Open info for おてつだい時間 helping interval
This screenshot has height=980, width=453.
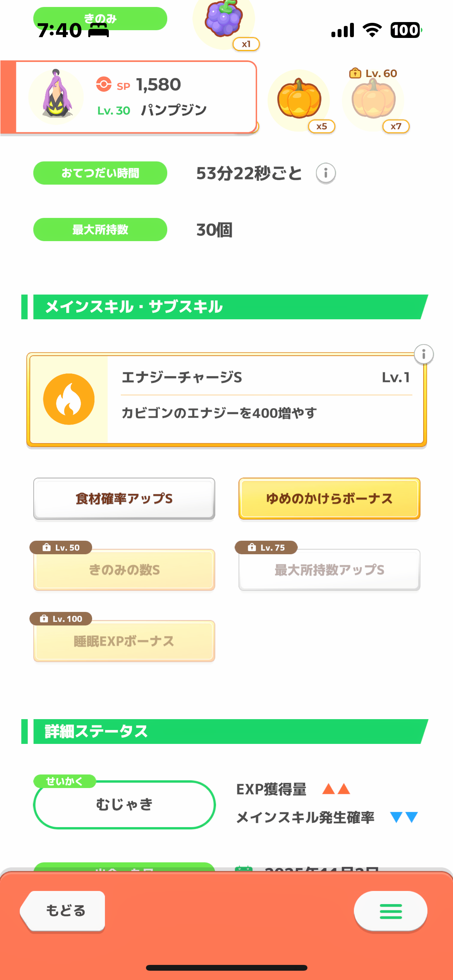pyautogui.click(x=326, y=173)
